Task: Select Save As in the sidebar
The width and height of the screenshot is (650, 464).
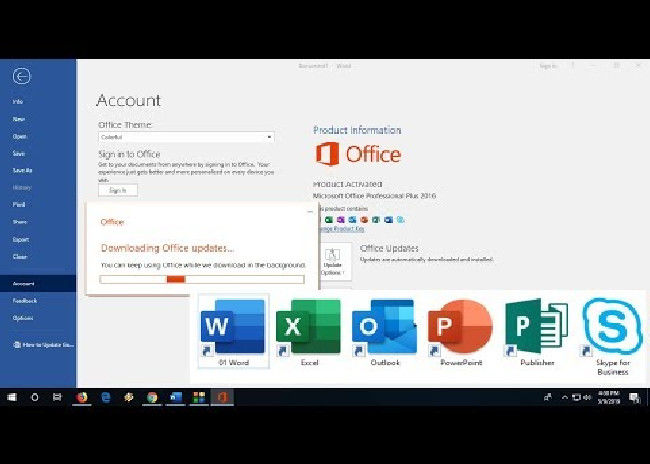Action: click(21, 170)
